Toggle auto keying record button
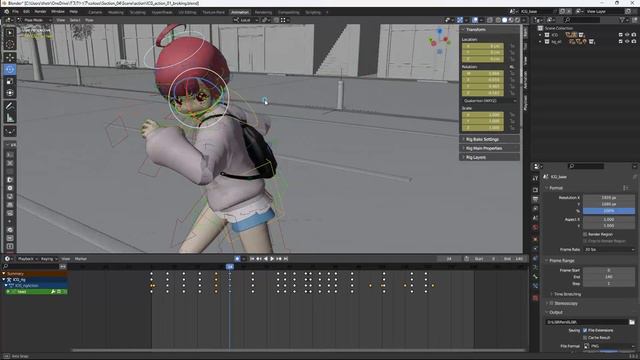Viewport: 640px width, 360px height. 237,259
